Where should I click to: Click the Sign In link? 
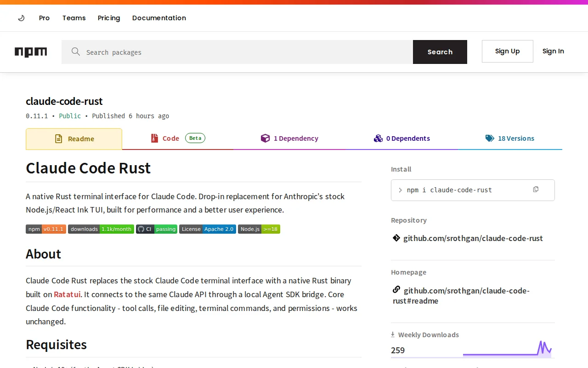(553, 51)
